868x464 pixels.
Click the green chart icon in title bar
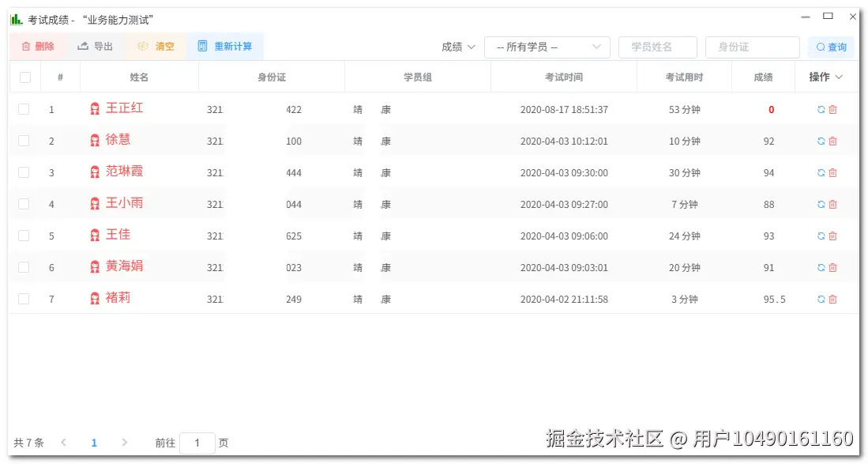[17, 17]
